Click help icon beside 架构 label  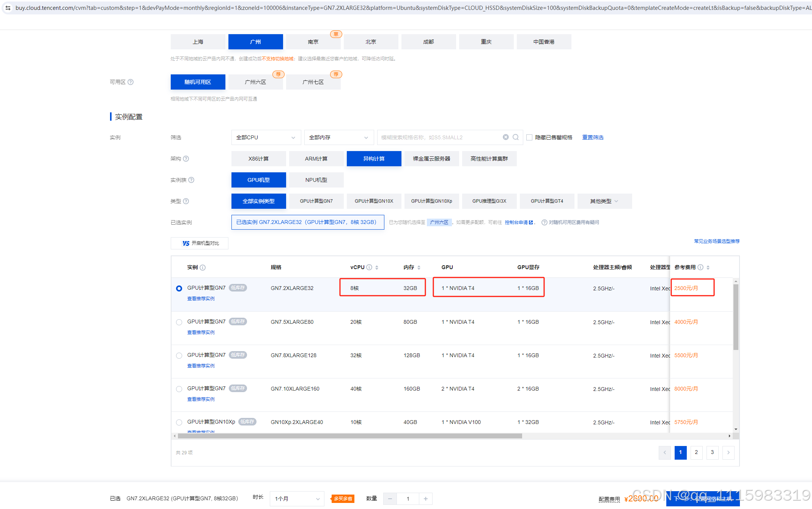186,159
